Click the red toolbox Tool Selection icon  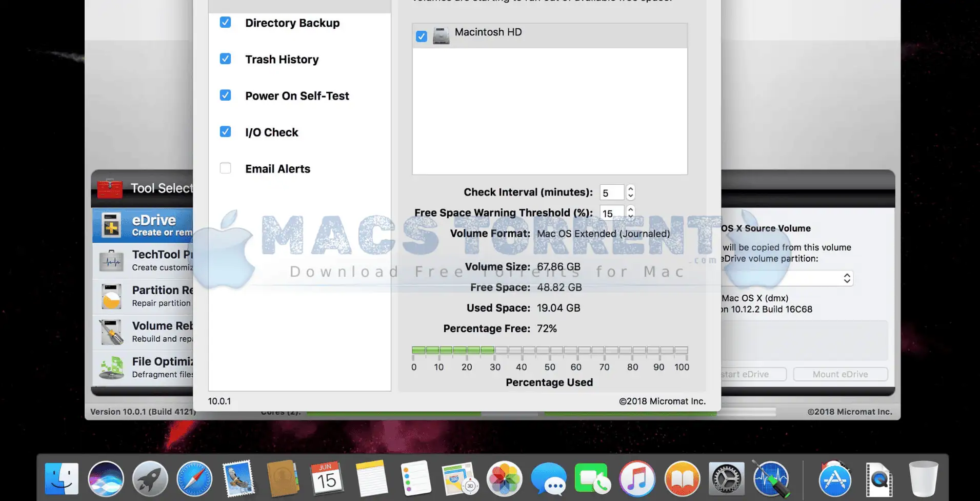(x=110, y=188)
